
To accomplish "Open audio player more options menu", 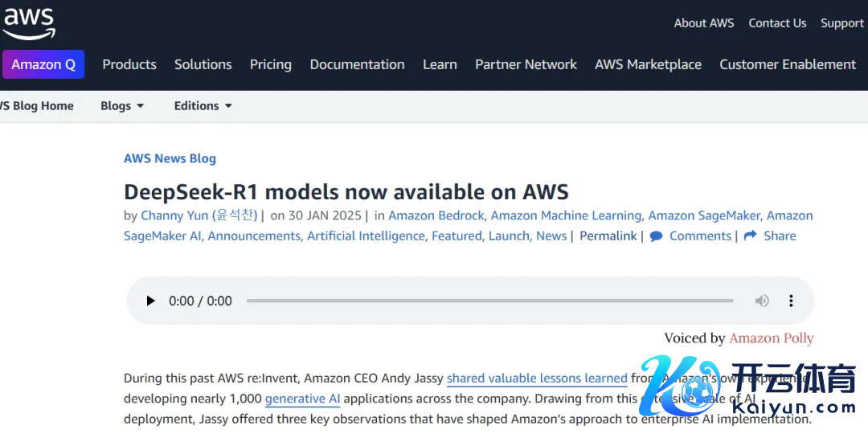I will click(x=791, y=301).
